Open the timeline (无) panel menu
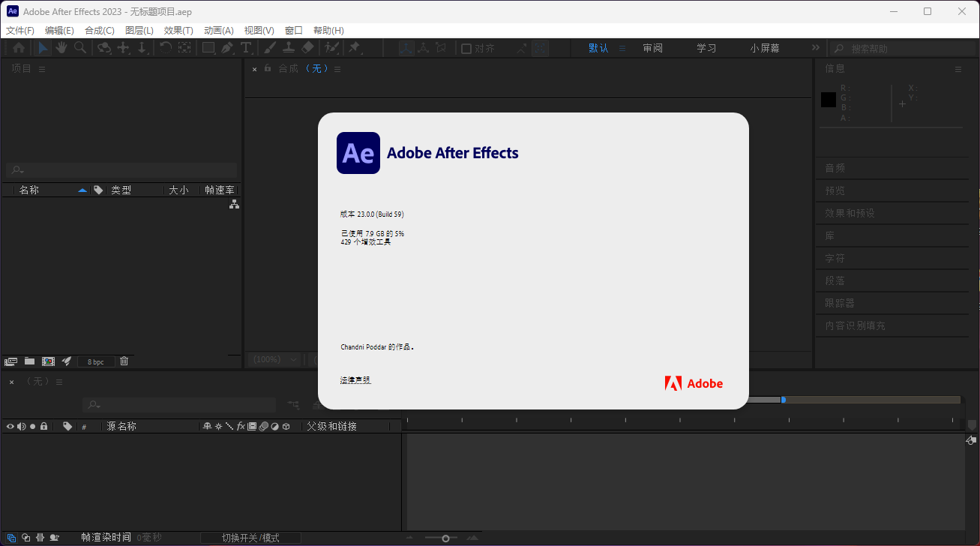The image size is (980, 546). pos(59,382)
